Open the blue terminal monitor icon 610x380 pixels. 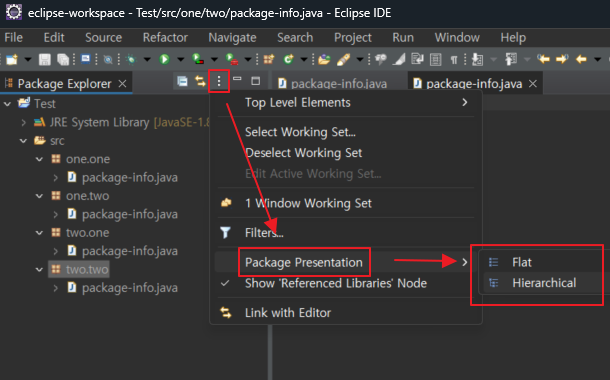click(x=86, y=59)
